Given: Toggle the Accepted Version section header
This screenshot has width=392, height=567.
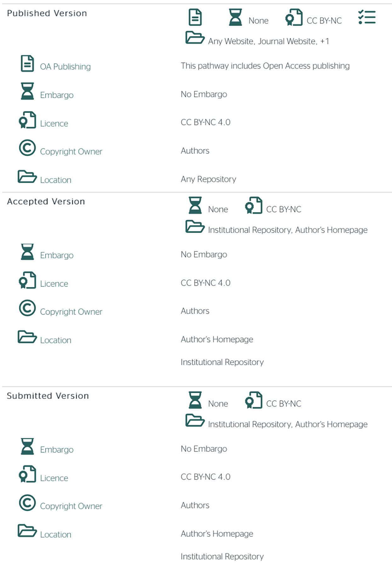Looking at the screenshot, I should coord(46,201).
